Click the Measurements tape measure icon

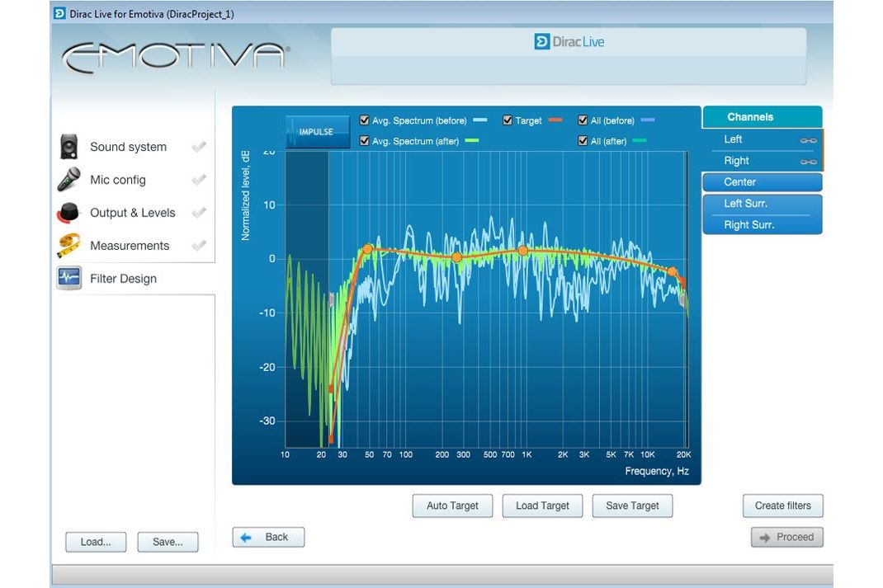click(x=68, y=245)
